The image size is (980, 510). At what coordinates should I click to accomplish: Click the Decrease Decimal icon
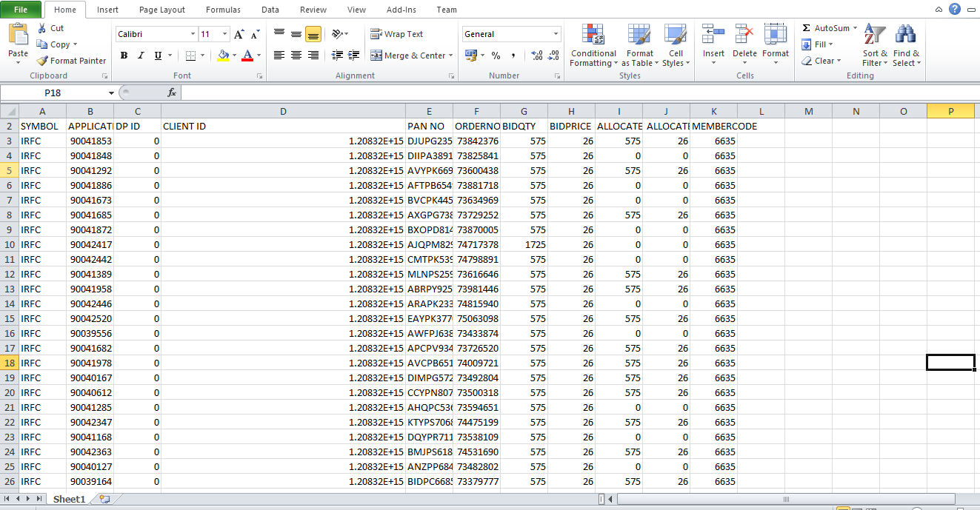pos(553,56)
